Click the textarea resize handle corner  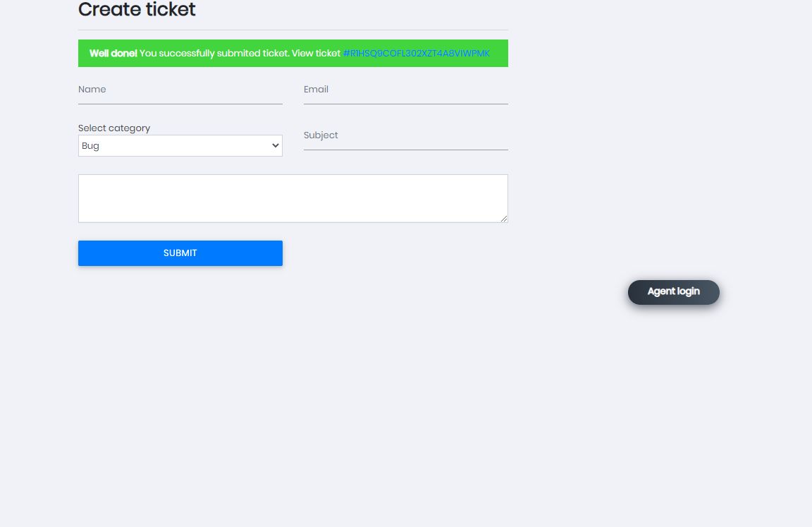click(x=504, y=219)
